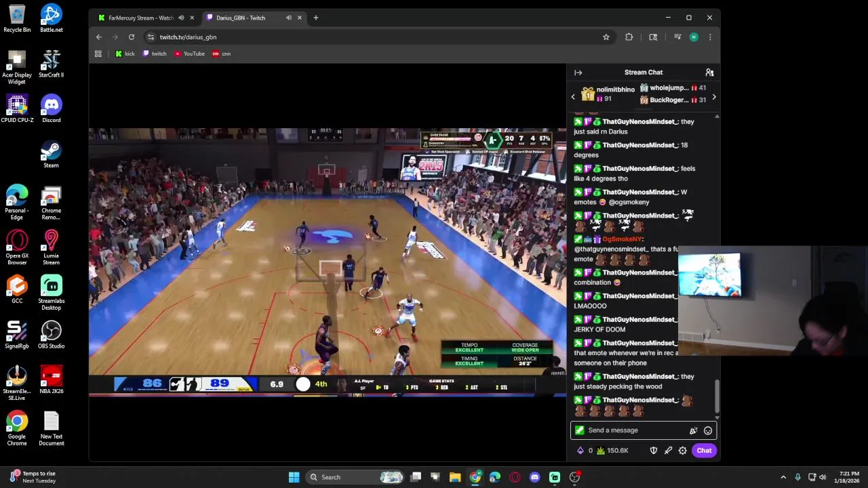The height and width of the screenshot is (488, 868).
Task: Open Steam desktop shortcut
Action: (51, 154)
